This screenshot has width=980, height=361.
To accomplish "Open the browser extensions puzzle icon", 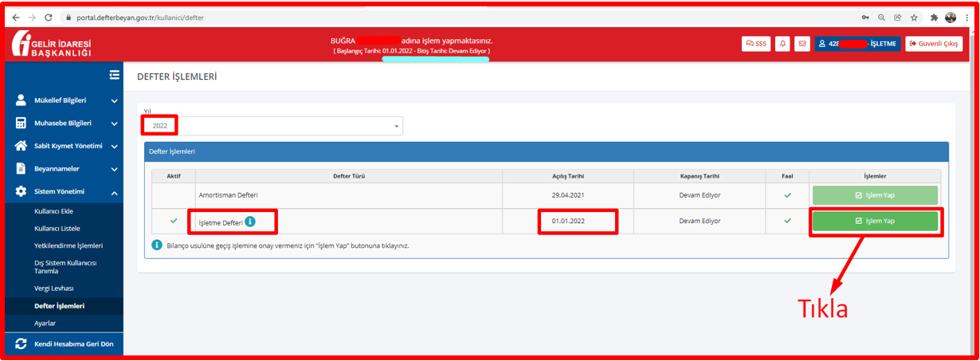I will [x=932, y=17].
